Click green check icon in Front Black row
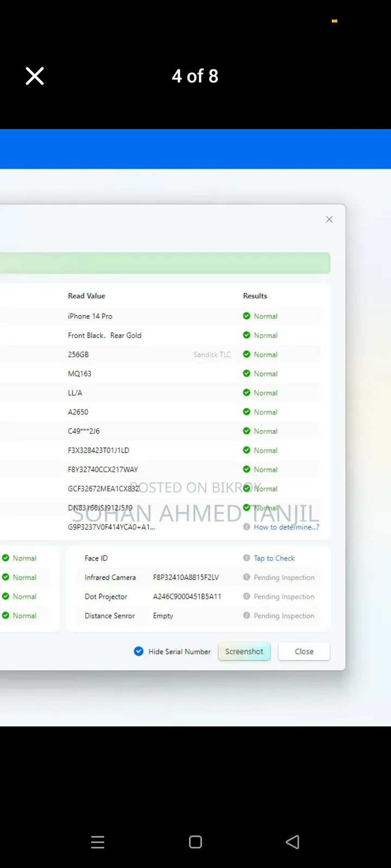 pos(247,335)
